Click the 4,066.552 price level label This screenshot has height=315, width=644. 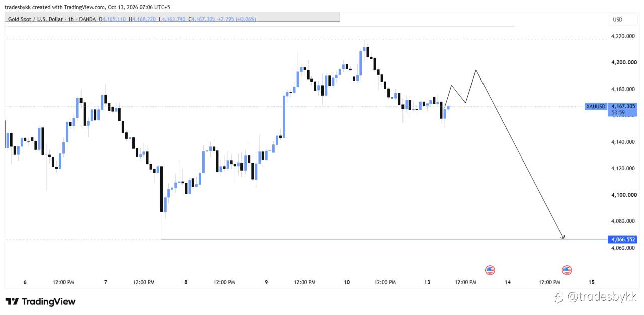pos(622,239)
